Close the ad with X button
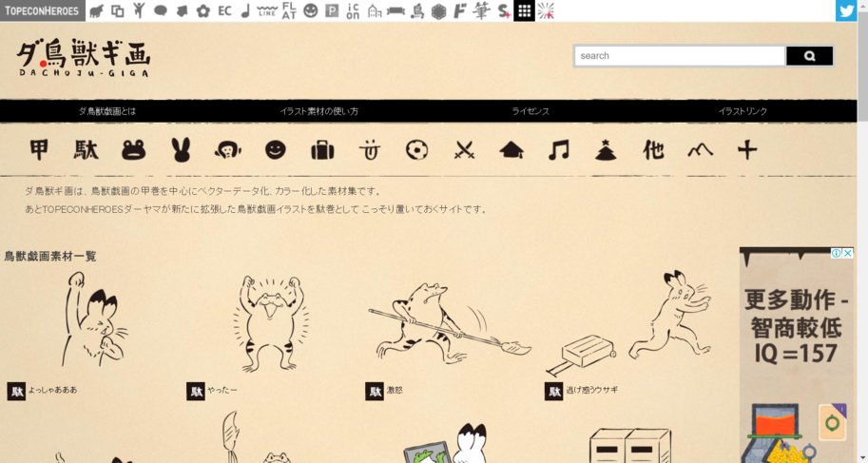The height and width of the screenshot is (463, 868). tap(847, 253)
